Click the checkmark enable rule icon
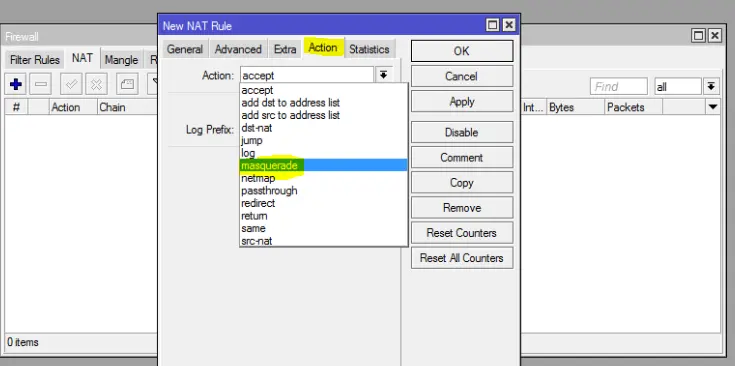Image resolution: width=735 pixels, height=366 pixels. click(x=71, y=84)
